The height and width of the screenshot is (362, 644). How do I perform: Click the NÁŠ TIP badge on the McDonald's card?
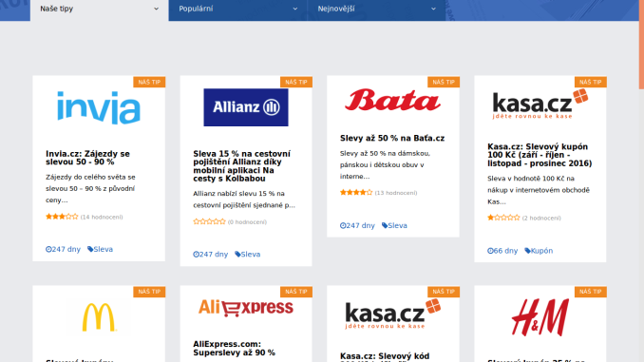pyautogui.click(x=149, y=292)
